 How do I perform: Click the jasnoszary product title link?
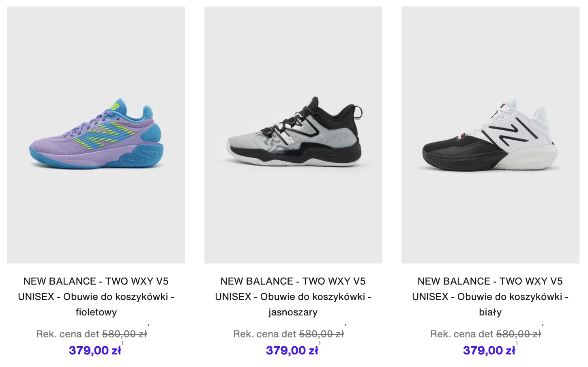coord(293,297)
